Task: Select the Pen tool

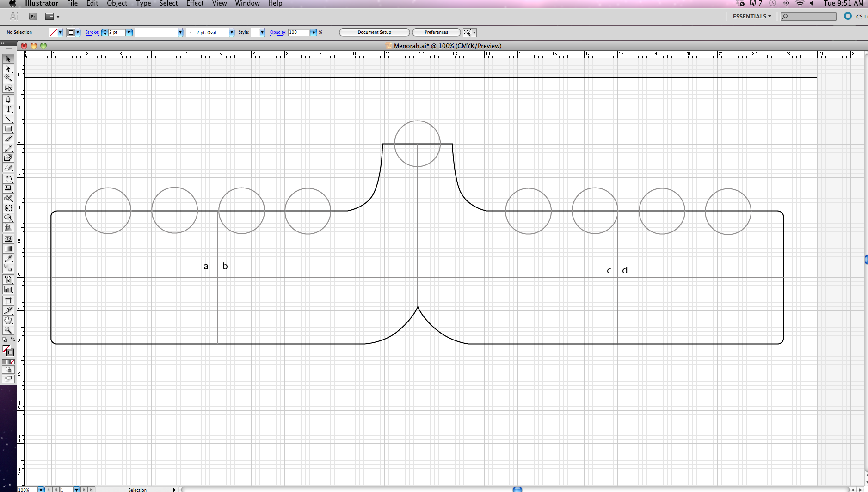Action: (x=8, y=98)
